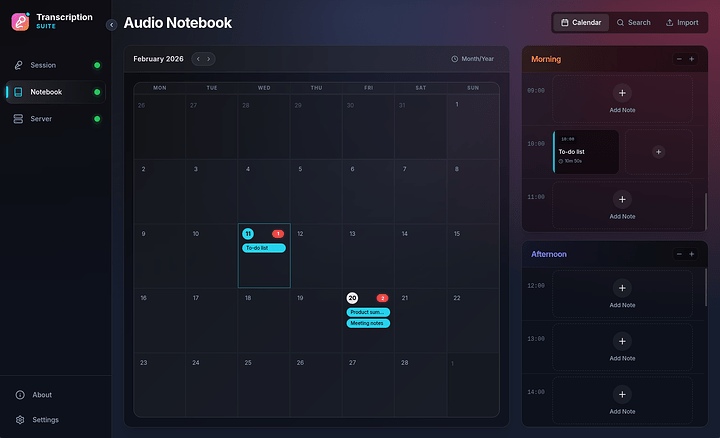Screen dimensions: 720x438
Task: Click the Morning panel scrollbar
Action: pyautogui.click(x=706, y=211)
